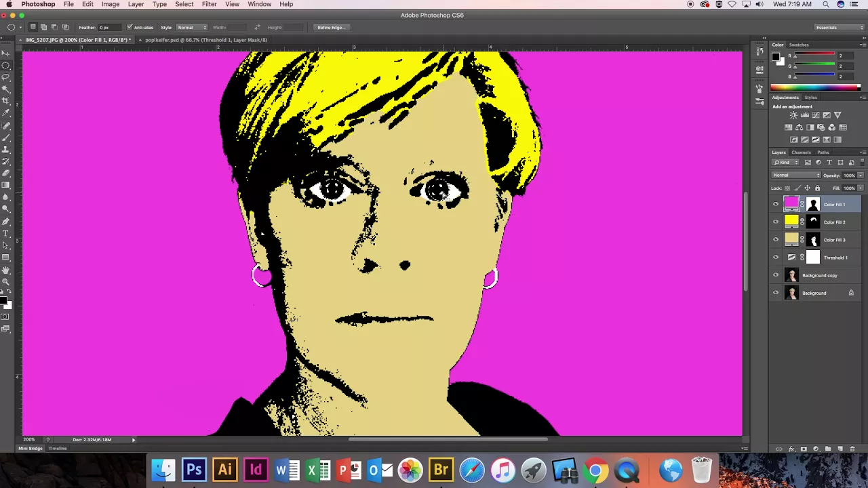This screenshot has height=488, width=868.
Task: Open the layer filter Kind dropdown
Action: [x=785, y=163]
